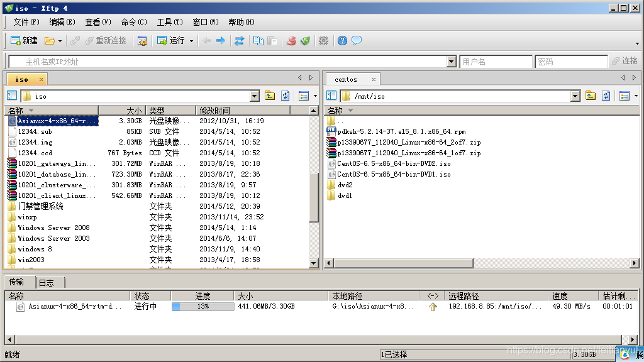This screenshot has height=362, width=644.
Task: Open Help with the question mark icon
Action: [342, 41]
